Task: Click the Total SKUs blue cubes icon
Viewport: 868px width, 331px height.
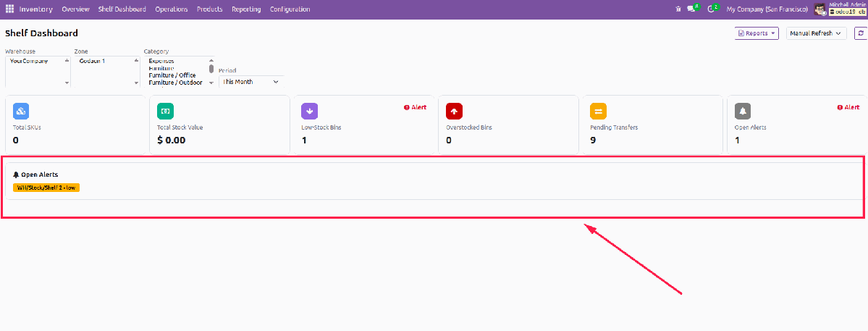Action: click(21, 112)
